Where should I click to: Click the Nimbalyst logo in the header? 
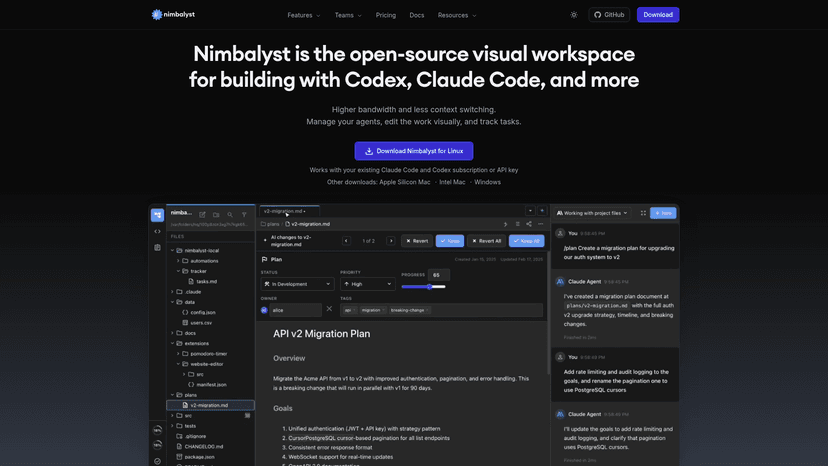pos(173,15)
